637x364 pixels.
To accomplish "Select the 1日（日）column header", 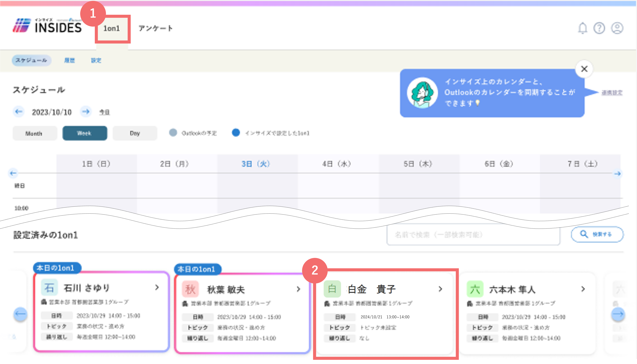I will coord(96,164).
